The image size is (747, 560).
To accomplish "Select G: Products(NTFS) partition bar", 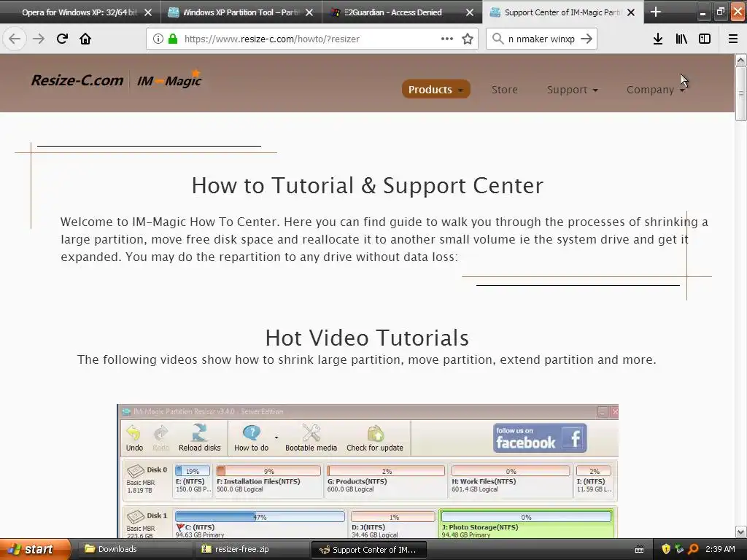I will (x=386, y=471).
